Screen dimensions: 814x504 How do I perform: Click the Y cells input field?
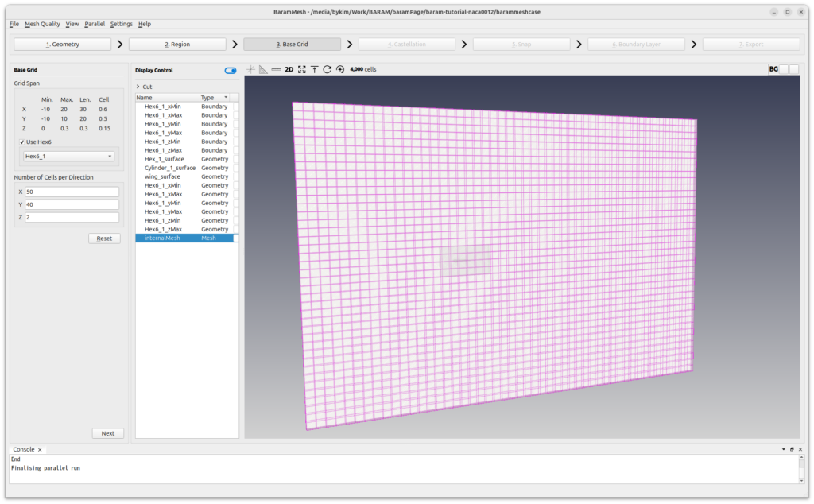[x=72, y=204]
